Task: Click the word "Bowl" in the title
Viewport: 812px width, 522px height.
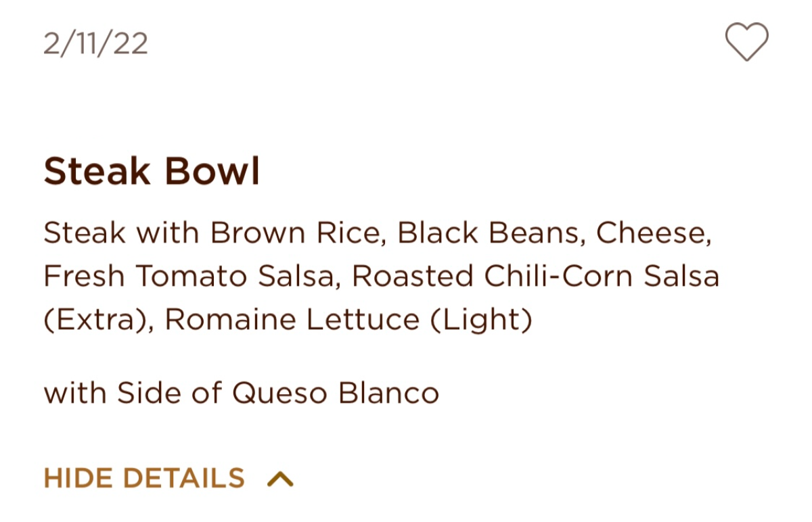Action: tap(212, 172)
